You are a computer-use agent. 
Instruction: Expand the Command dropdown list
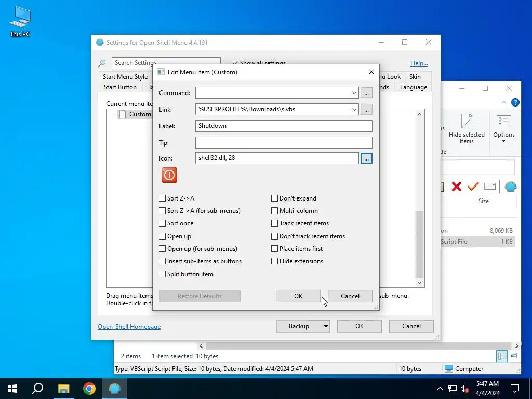coord(354,93)
